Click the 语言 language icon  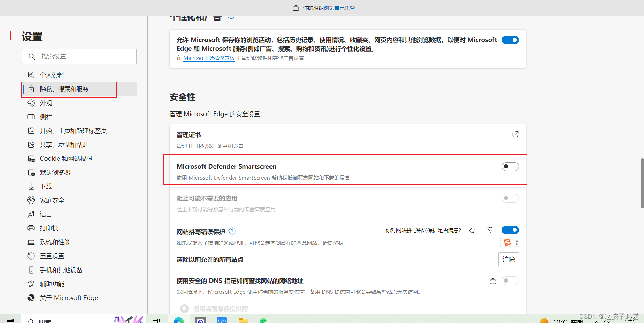point(31,214)
